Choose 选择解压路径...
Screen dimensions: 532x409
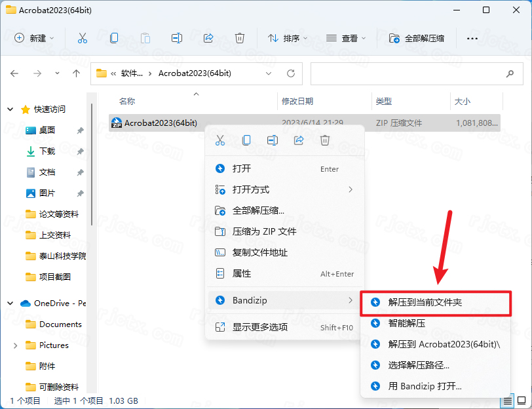(x=436, y=365)
